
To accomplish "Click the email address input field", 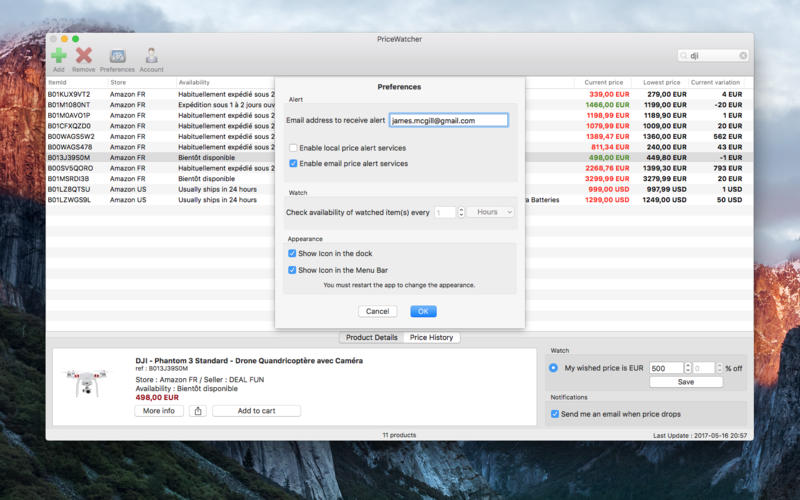I will (448, 120).
